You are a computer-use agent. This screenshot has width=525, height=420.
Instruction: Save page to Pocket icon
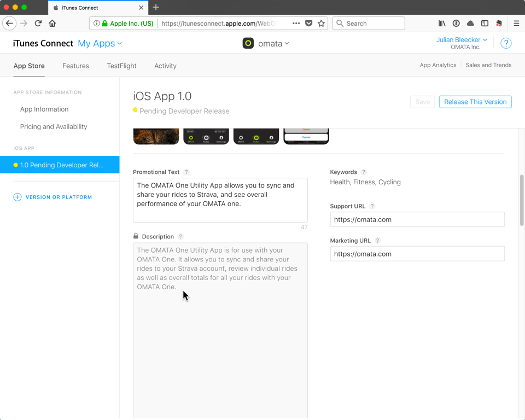click(x=308, y=24)
